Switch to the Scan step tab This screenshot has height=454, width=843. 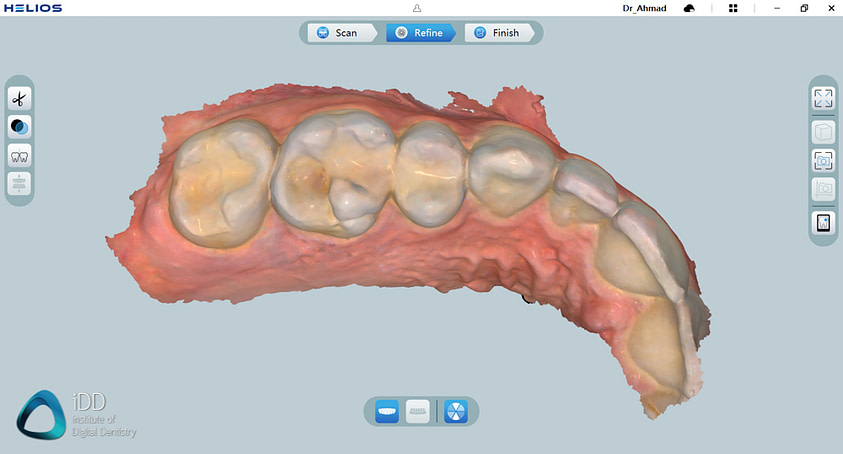pyautogui.click(x=337, y=33)
